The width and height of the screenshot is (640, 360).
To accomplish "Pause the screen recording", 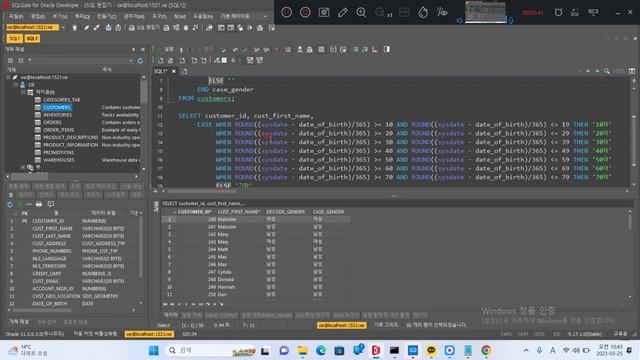I will point(287,12).
